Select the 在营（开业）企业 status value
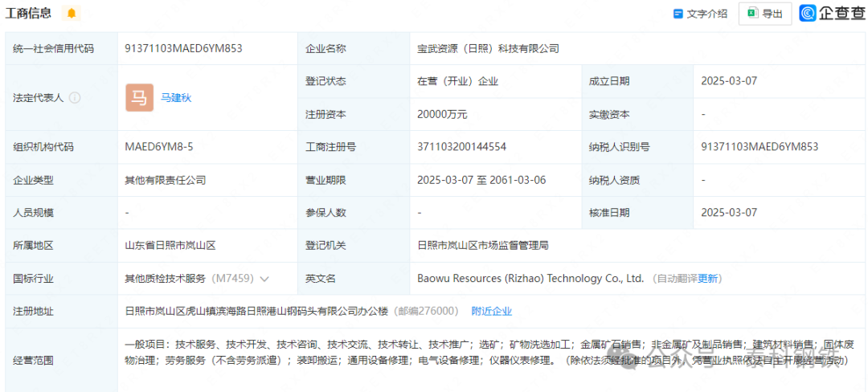The image size is (868, 392). tap(458, 81)
